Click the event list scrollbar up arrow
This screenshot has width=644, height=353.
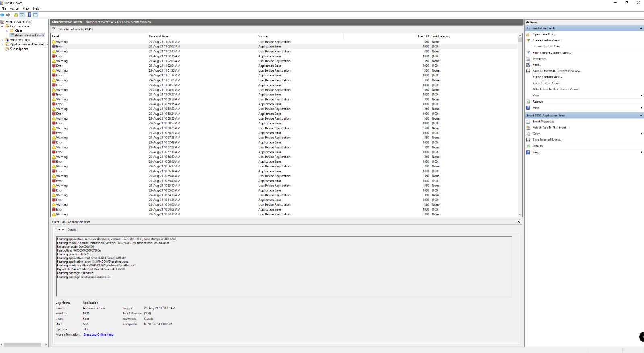pyautogui.click(x=520, y=36)
